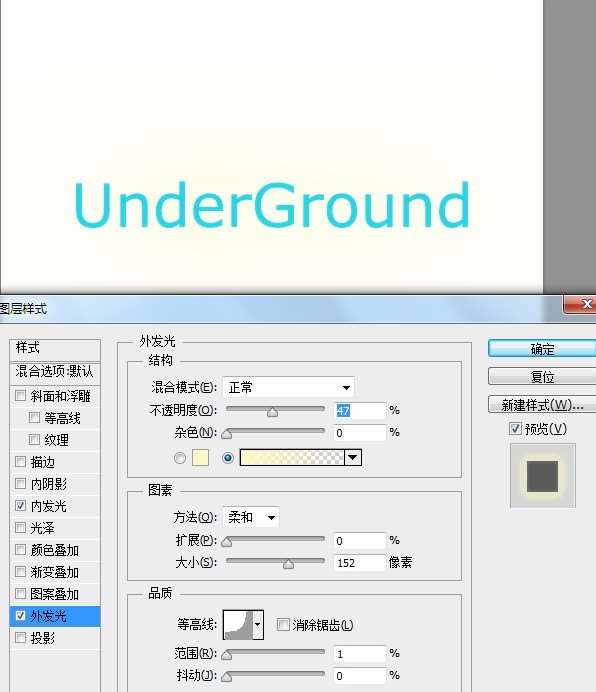
Task: Click the 新建样式 button
Action: tap(542, 405)
